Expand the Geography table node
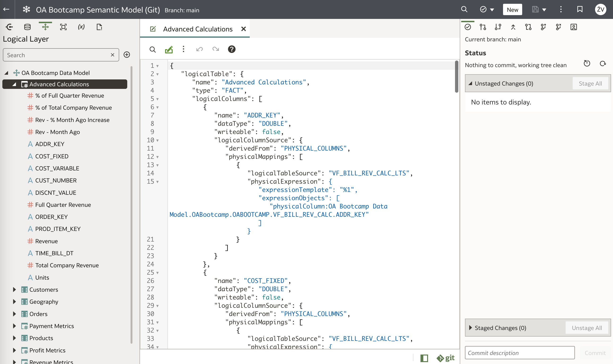Image resolution: width=613 pixels, height=364 pixels. (x=14, y=302)
